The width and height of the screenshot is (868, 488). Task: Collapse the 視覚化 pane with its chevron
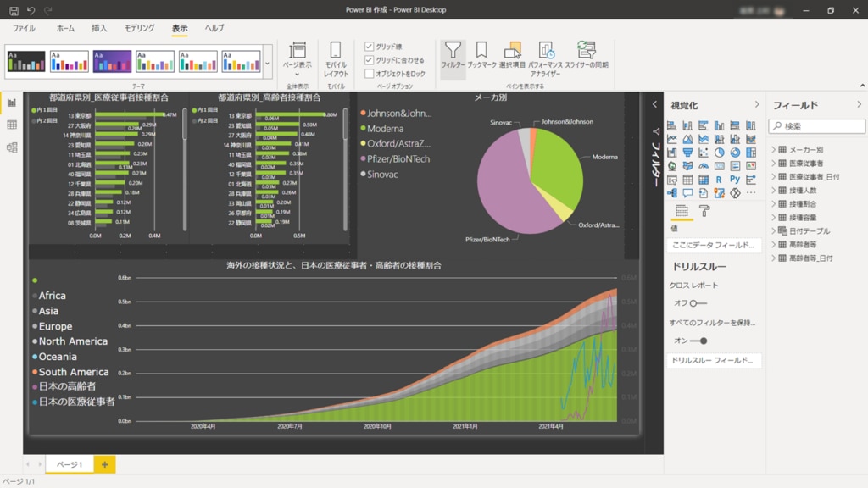tap(757, 104)
